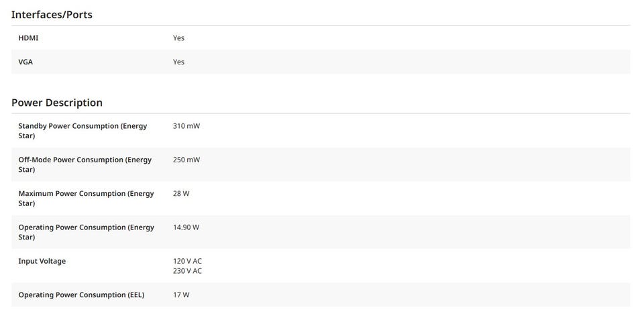Select the Operating Power Consumption (EEL) label
Image resolution: width=644 pixels, height=320 pixels.
tap(81, 295)
